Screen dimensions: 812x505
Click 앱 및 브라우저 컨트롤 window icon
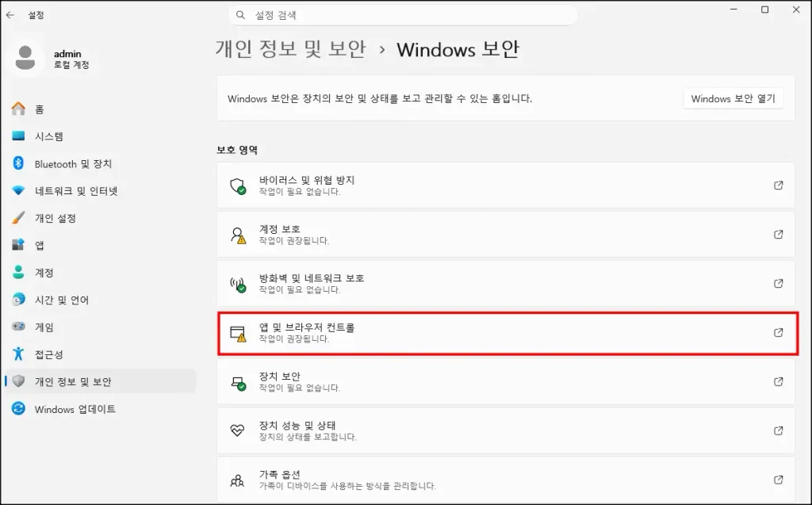(238, 334)
